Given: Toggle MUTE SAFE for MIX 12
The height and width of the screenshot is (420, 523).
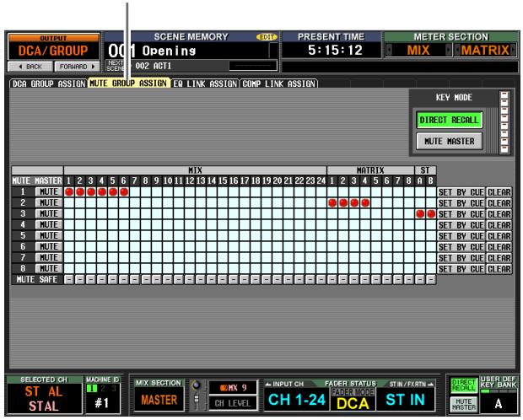Looking at the screenshot, I should [x=190, y=279].
